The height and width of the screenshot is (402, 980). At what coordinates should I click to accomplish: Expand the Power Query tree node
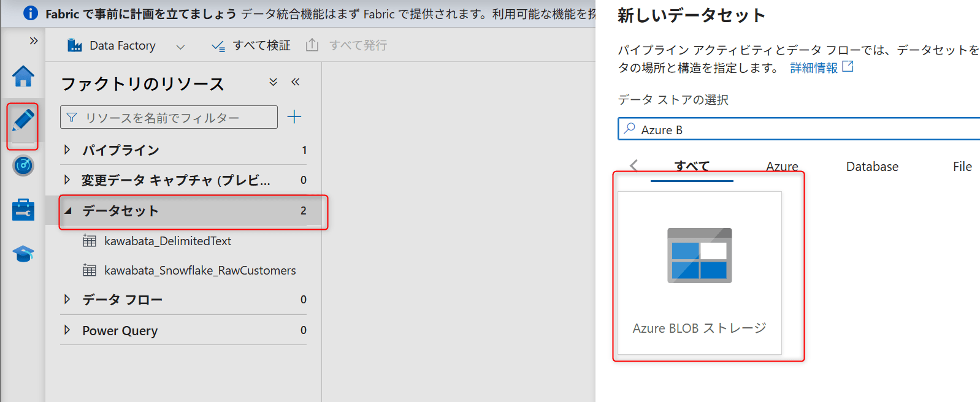[67, 330]
